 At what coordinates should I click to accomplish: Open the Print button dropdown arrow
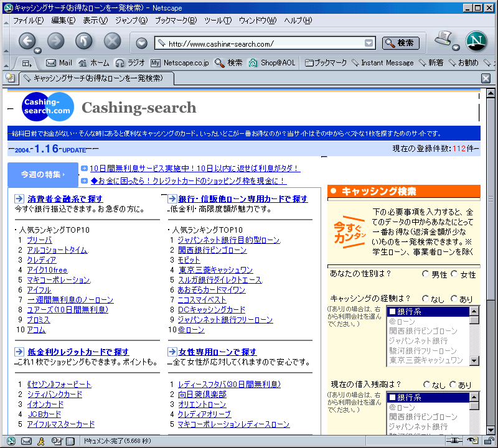pyautogui.click(x=456, y=48)
